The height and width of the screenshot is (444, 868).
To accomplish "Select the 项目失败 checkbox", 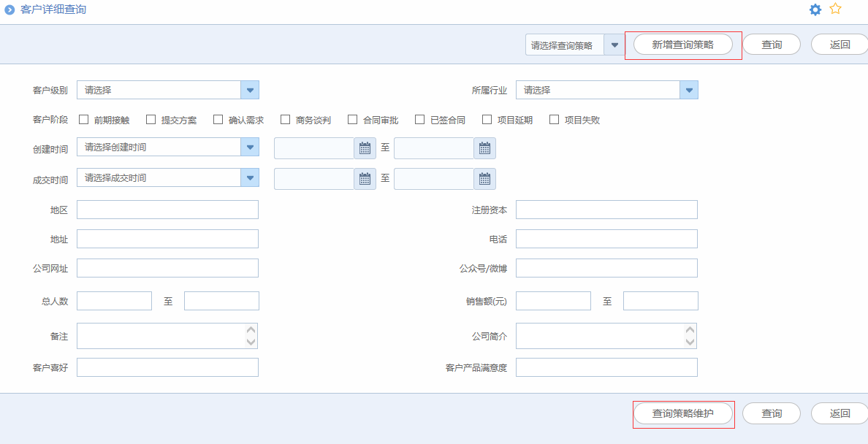I will [555, 119].
